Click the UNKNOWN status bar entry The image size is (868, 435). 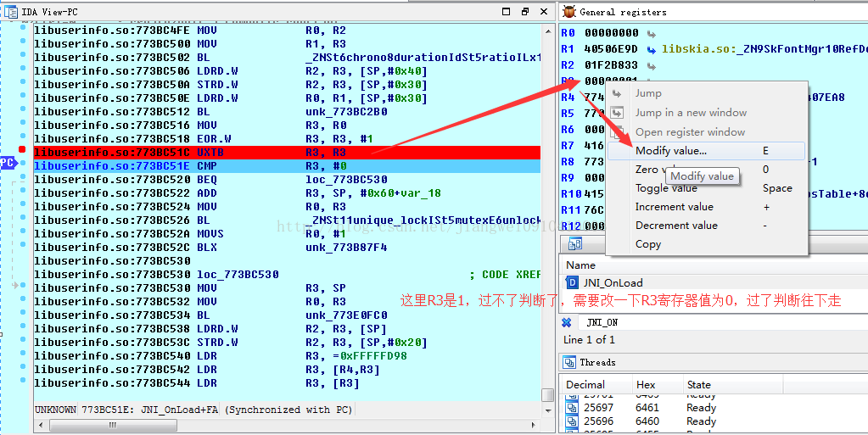(x=55, y=410)
